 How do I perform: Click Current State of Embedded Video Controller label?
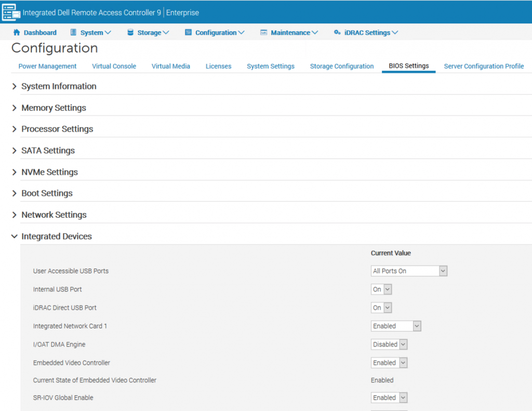coord(95,380)
